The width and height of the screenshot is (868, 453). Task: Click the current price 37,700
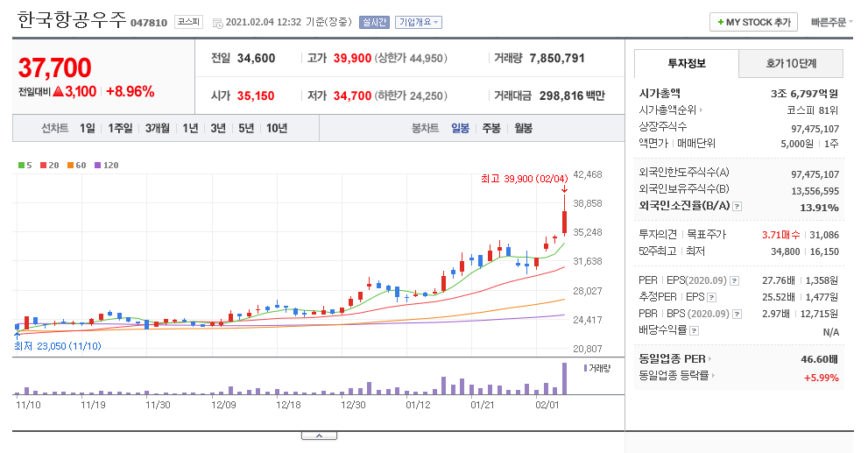(54, 67)
